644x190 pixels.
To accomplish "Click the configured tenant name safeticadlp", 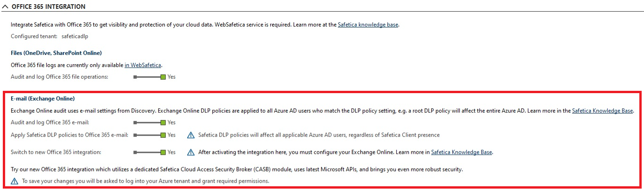I will tap(75, 36).
